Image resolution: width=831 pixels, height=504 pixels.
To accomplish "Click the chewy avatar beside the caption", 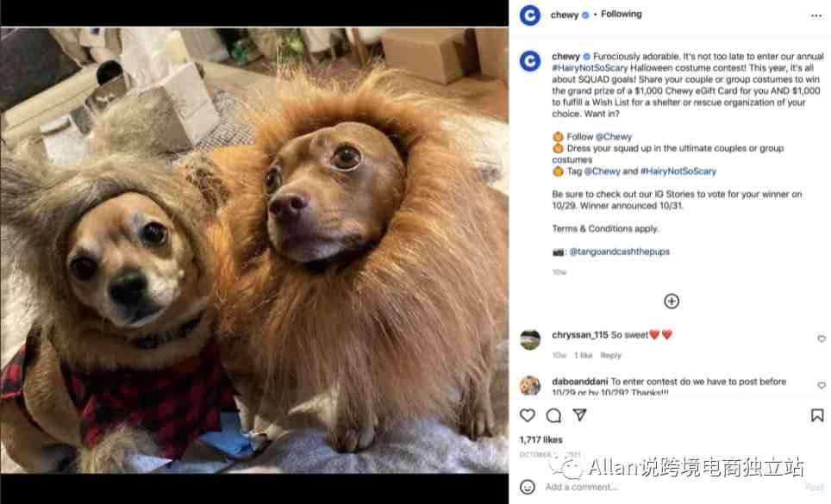I will coord(530,61).
